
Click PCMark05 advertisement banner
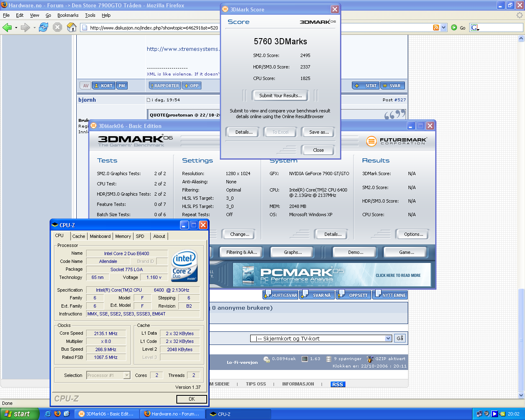[x=332, y=274]
